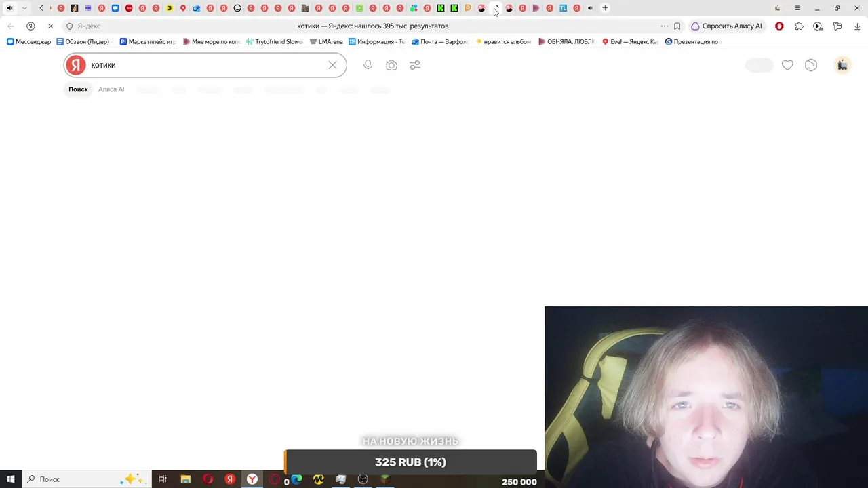Switch to the TL tab
868x488 pixels.
point(563,8)
